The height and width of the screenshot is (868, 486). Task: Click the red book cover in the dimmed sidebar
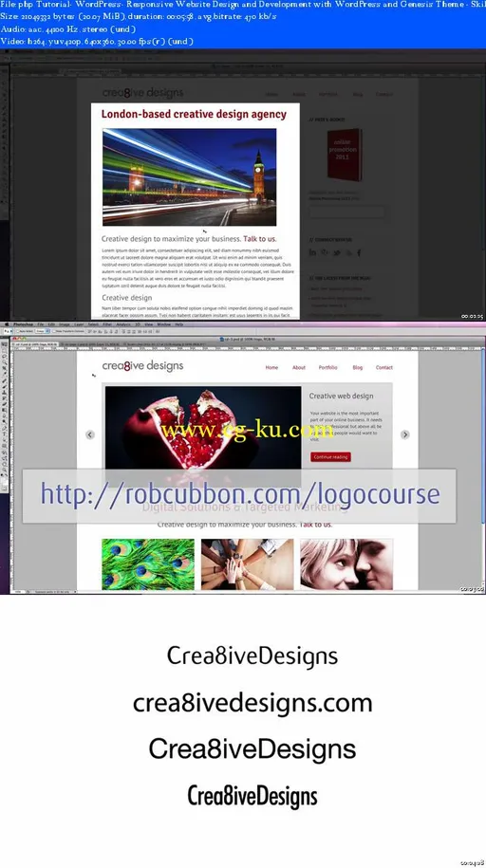click(345, 155)
